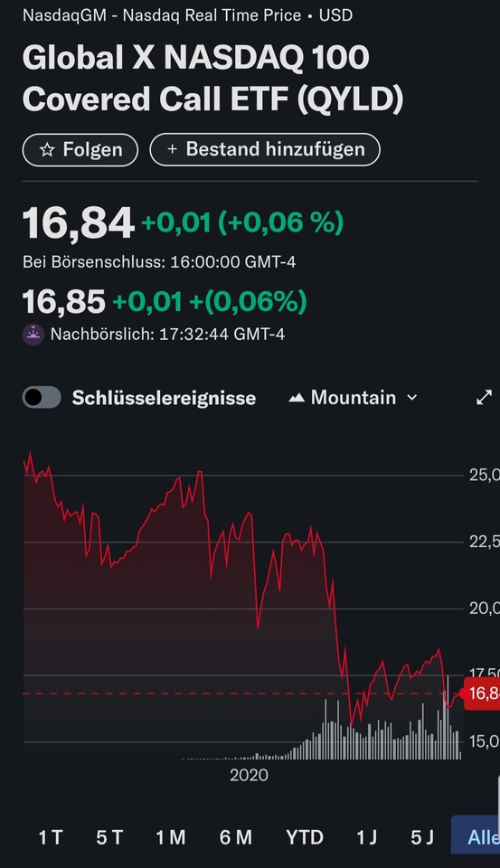Open the Mountain chart style dropdown
This screenshot has width=500, height=868.
(x=353, y=398)
